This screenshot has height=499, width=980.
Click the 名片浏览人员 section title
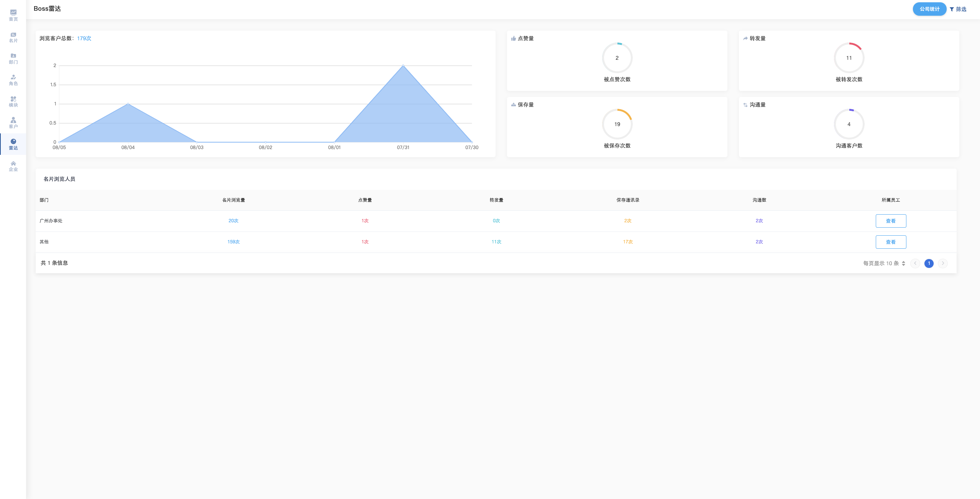59,179
